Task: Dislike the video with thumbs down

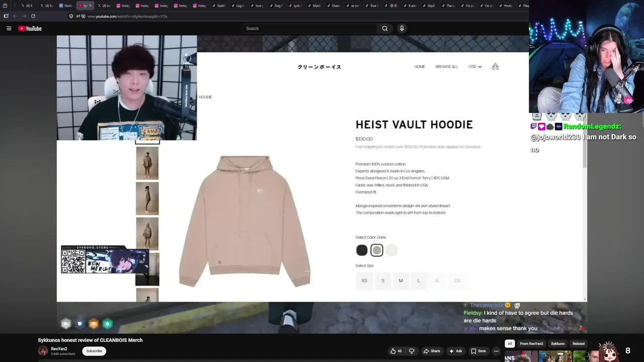Action: pyautogui.click(x=412, y=351)
